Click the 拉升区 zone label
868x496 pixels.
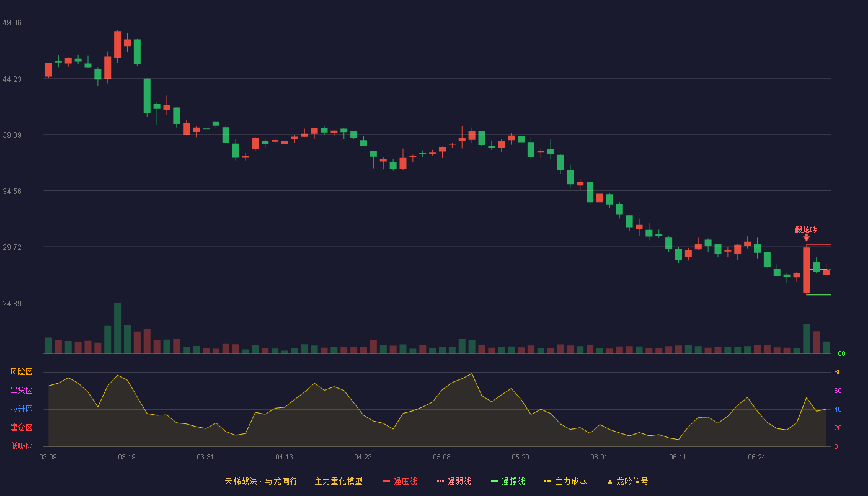click(x=21, y=409)
